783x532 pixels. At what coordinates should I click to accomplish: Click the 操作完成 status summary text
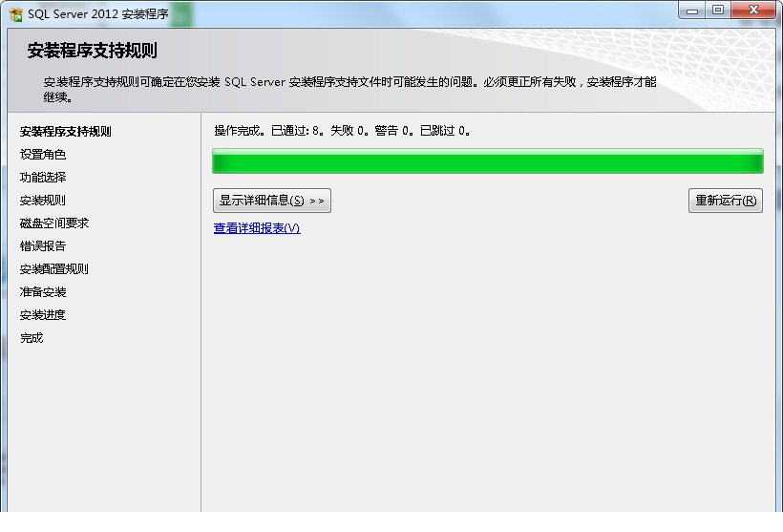[x=342, y=131]
